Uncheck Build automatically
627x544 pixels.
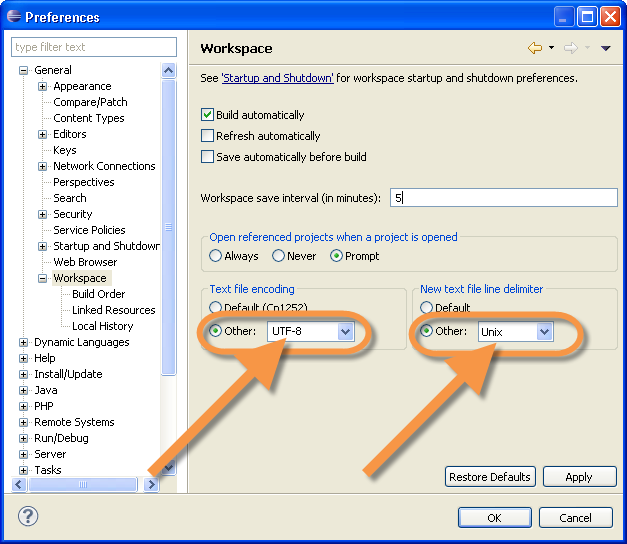(208, 115)
